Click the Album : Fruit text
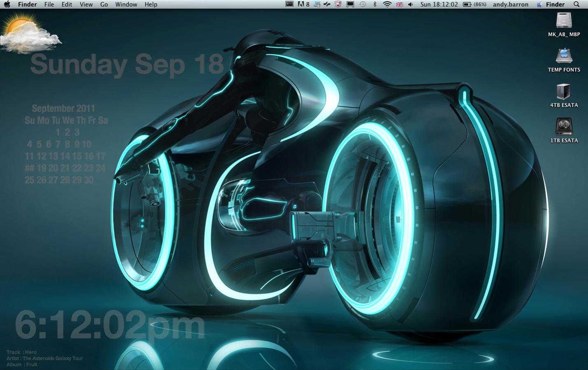This screenshot has height=370, width=588. [x=21, y=365]
